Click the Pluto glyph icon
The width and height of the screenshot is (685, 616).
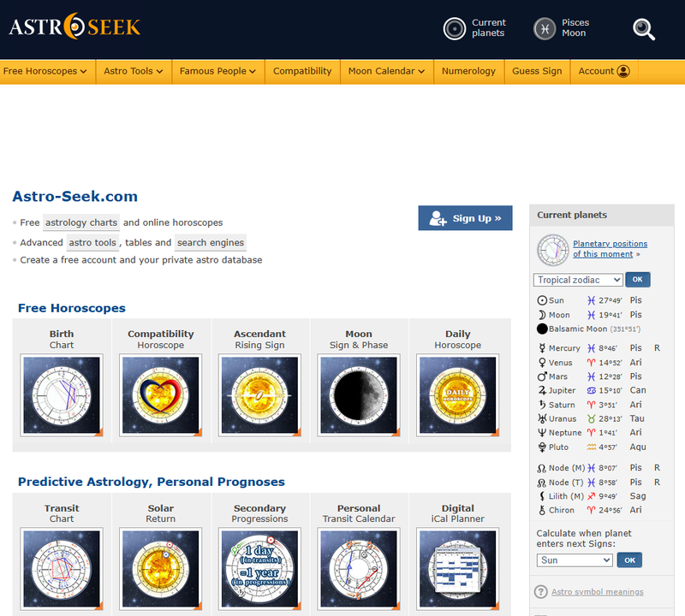[x=542, y=447]
